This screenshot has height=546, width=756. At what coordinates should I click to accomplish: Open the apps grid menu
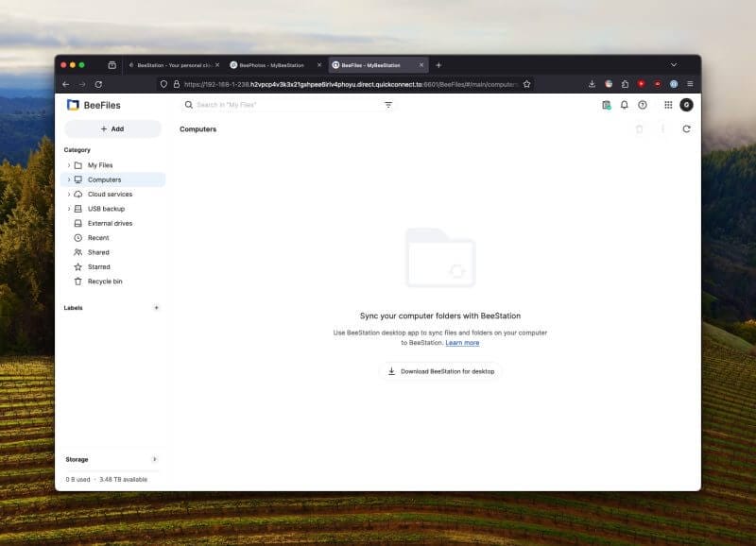pyautogui.click(x=667, y=105)
